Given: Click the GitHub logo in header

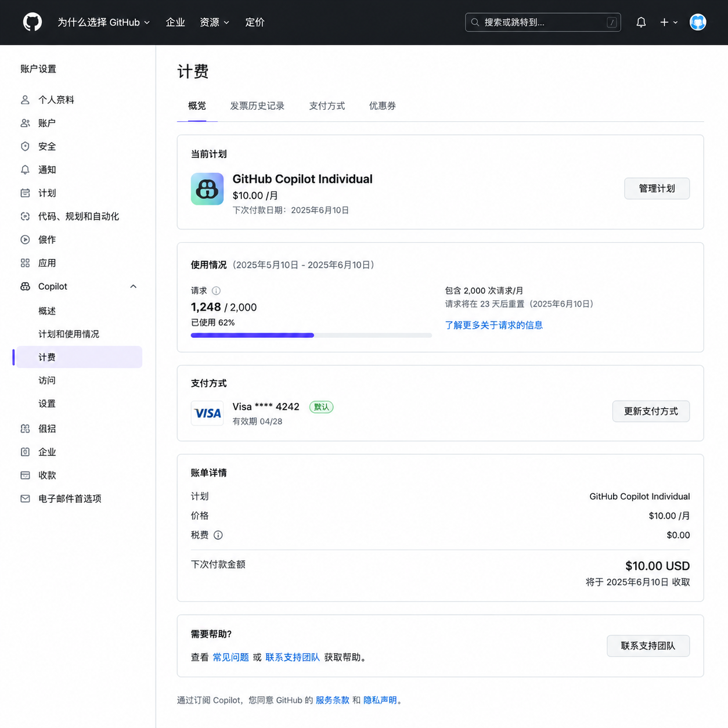Looking at the screenshot, I should click(33, 22).
